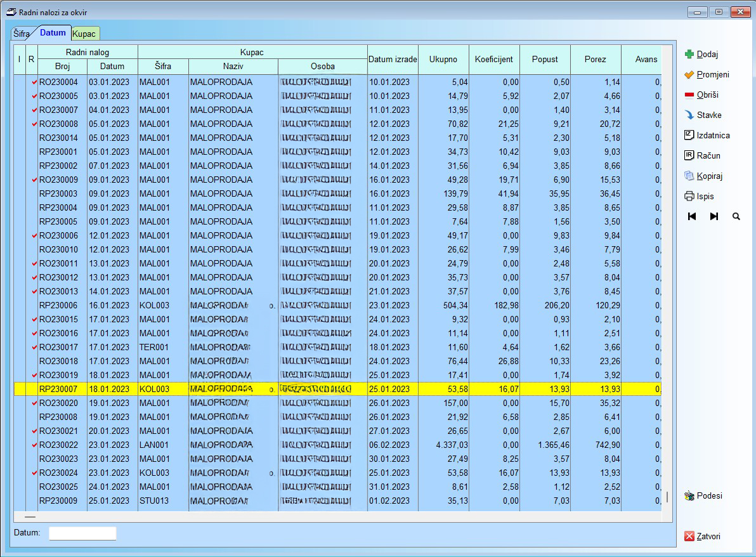Switch to the Šifra tab
Screen dimensions: 756x557
tap(22, 33)
